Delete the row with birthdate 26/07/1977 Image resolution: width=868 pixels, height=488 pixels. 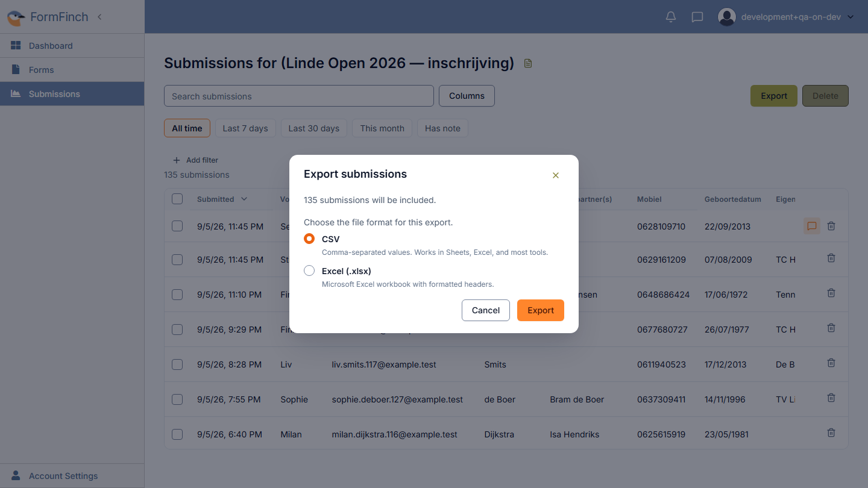point(831,328)
